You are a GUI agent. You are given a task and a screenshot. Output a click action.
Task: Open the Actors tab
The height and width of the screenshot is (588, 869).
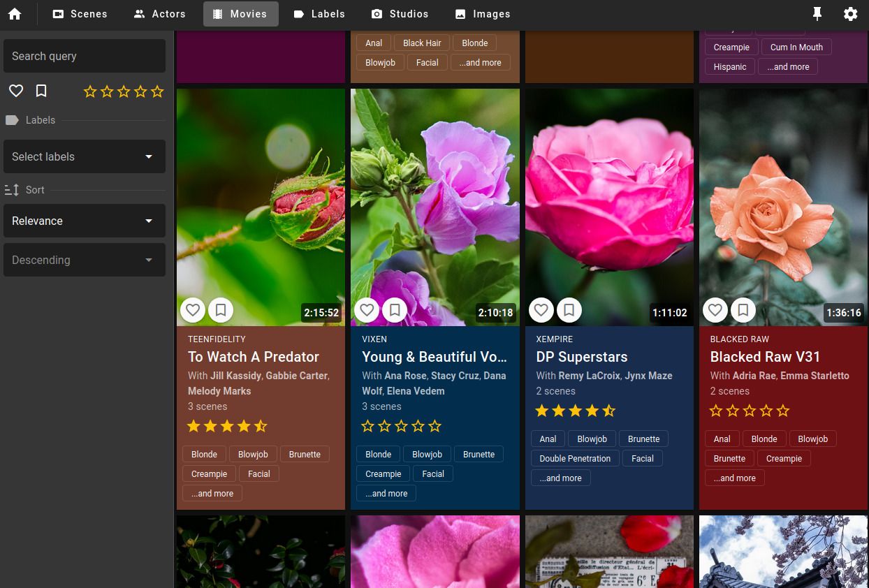click(x=160, y=14)
